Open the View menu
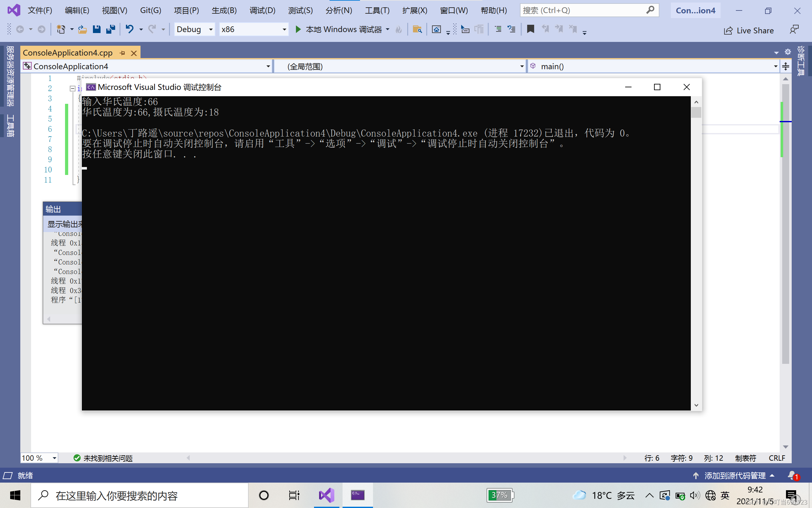812x508 pixels. (x=115, y=10)
